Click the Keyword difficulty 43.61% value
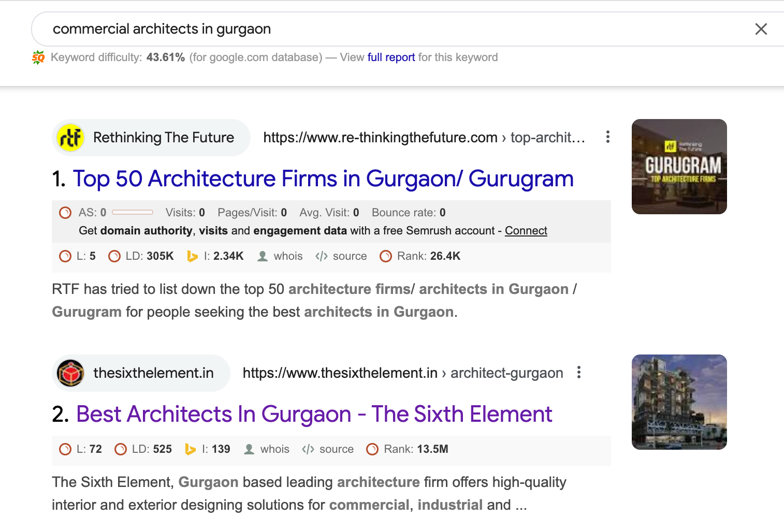Viewport: 784px width, 532px height. (x=166, y=57)
